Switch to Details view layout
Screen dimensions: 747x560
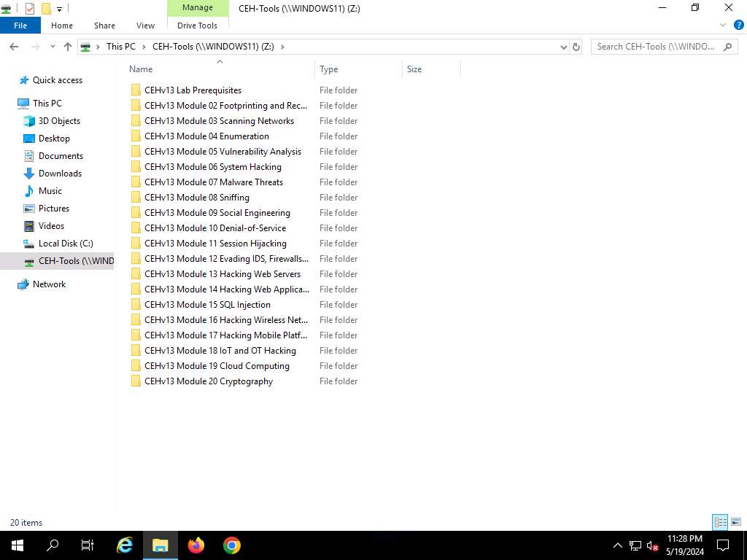click(720, 522)
